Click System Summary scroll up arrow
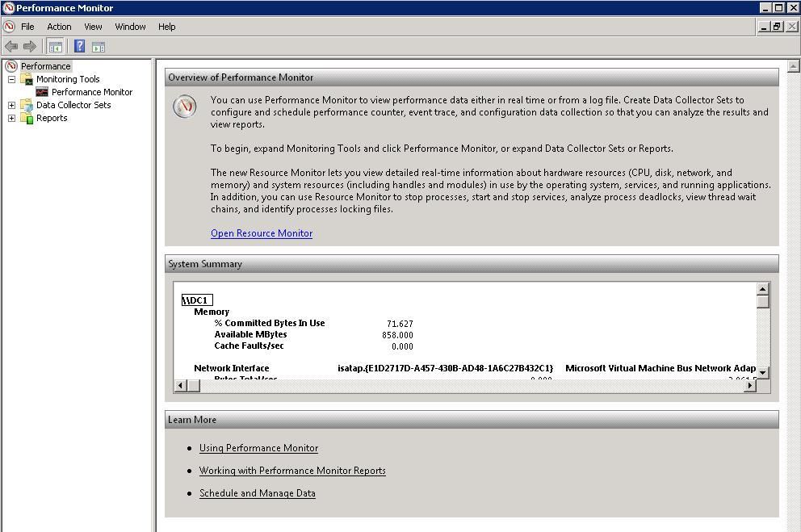 [x=763, y=290]
